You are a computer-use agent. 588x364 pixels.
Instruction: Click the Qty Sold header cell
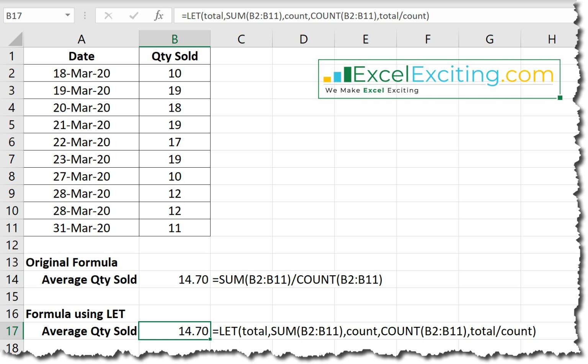(x=175, y=56)
